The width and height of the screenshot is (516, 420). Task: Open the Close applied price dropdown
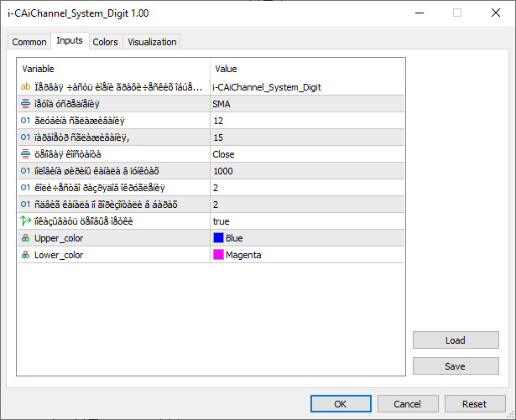pos(306,153)
